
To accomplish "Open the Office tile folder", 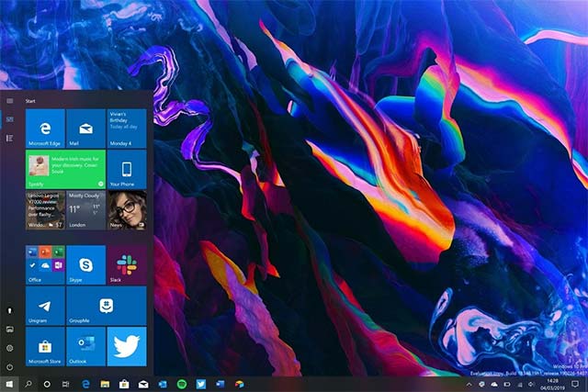I will [x=45, y=264].
